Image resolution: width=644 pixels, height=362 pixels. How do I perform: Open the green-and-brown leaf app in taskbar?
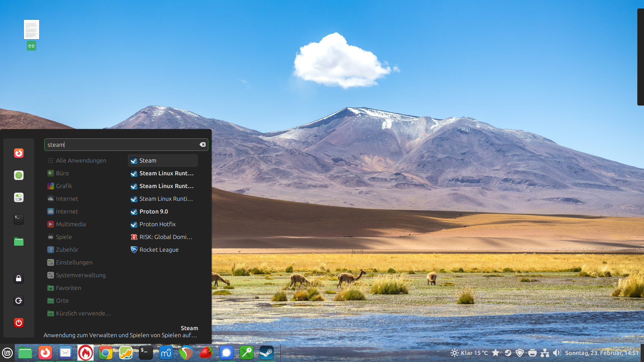pos(186,353)
